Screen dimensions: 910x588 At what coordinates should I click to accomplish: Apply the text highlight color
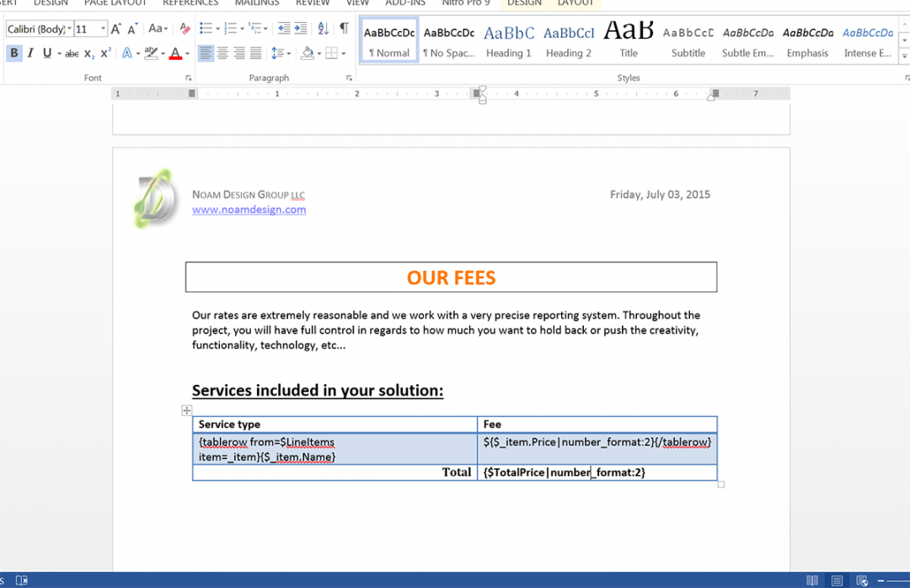tap(151, 54)
